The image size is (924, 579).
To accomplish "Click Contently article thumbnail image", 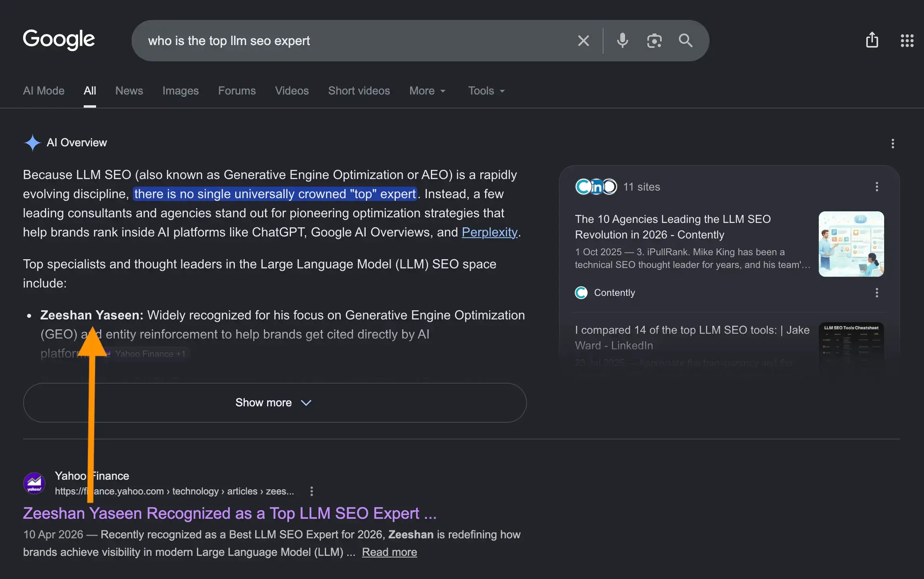I will tap(851, 244).
